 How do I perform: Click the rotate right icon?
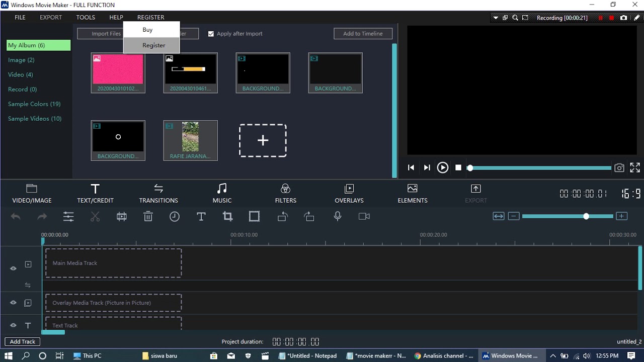[309, 217]
